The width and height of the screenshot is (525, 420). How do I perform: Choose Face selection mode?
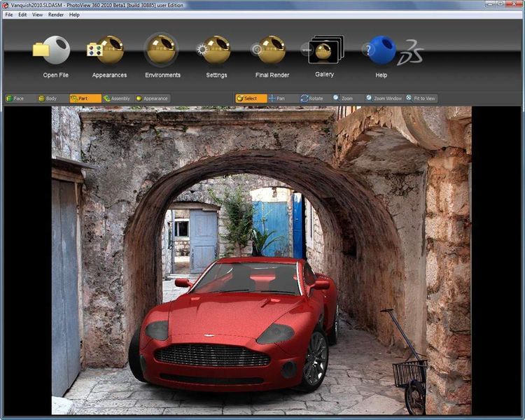20,99
